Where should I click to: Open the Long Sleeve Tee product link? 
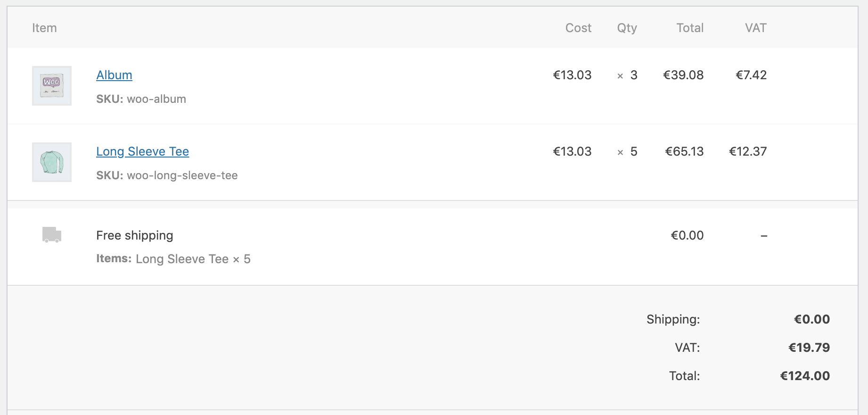pyautogui.click(x=142, y=151)
